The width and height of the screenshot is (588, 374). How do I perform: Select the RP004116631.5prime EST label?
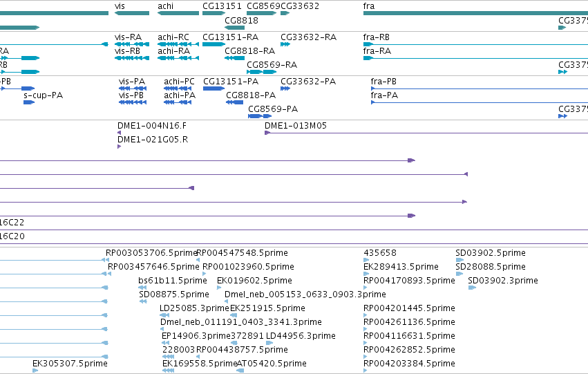pyautogui.click(x=409, y=336)
